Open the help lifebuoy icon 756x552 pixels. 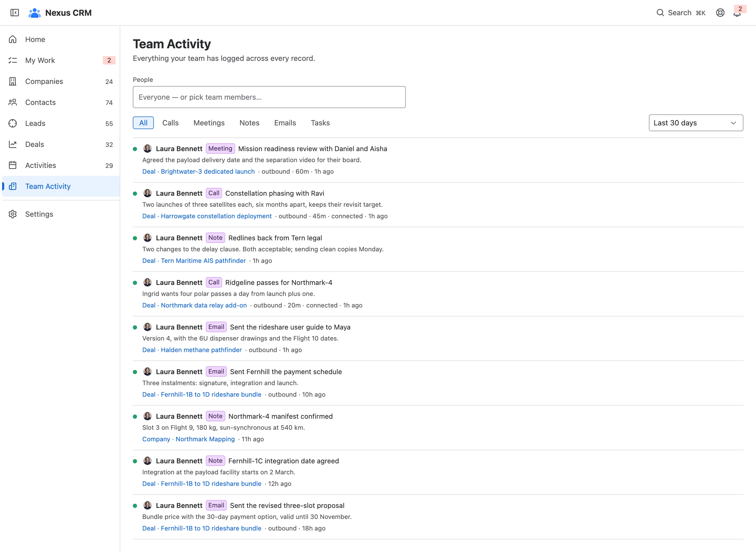point(720,13)
